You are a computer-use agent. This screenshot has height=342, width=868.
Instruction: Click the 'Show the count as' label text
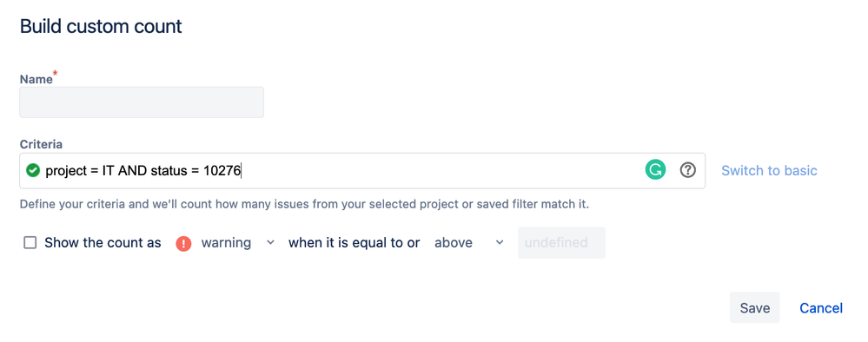coord(103,243)
